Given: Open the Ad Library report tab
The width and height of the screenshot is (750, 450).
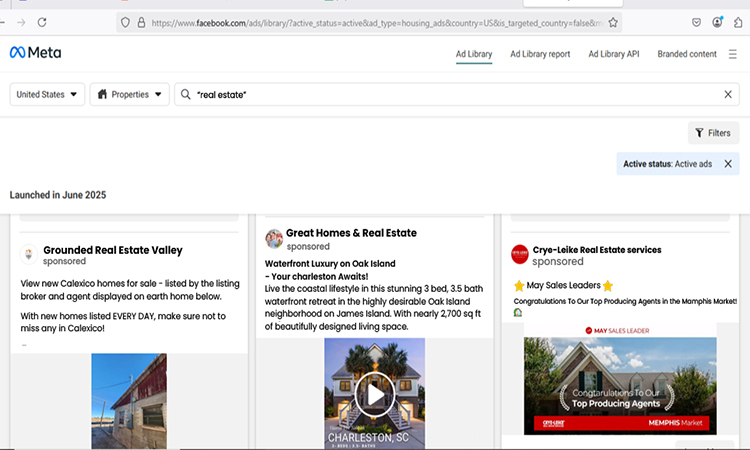Looking at the screenshot, I should (540, 54).
